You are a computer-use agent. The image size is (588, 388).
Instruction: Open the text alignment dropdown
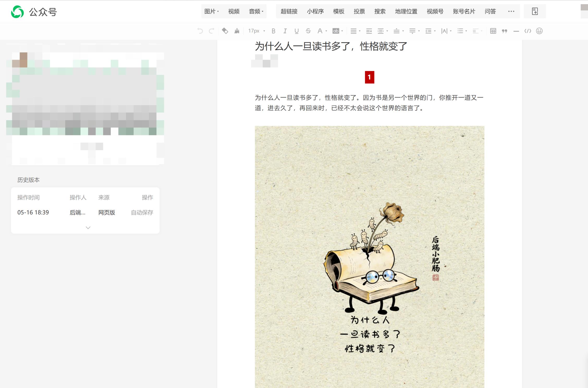(x=355, y=31)
